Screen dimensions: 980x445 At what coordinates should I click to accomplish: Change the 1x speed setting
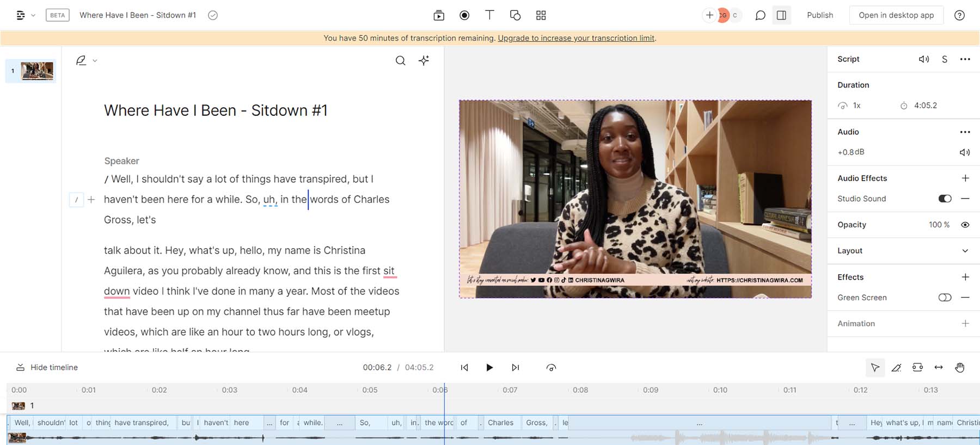(850, 106)
